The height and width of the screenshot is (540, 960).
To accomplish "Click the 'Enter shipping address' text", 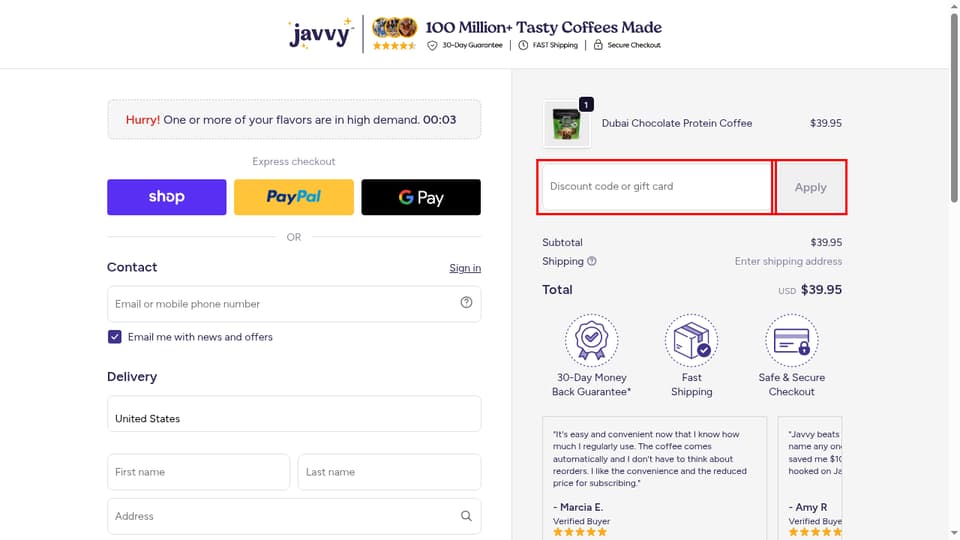I will pos(789,261).
